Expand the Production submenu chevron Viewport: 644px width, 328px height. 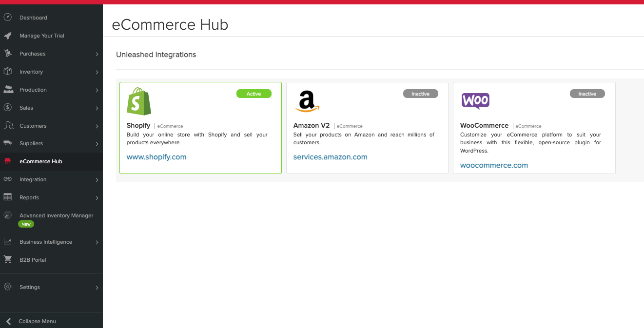click(x=97, y=90)
